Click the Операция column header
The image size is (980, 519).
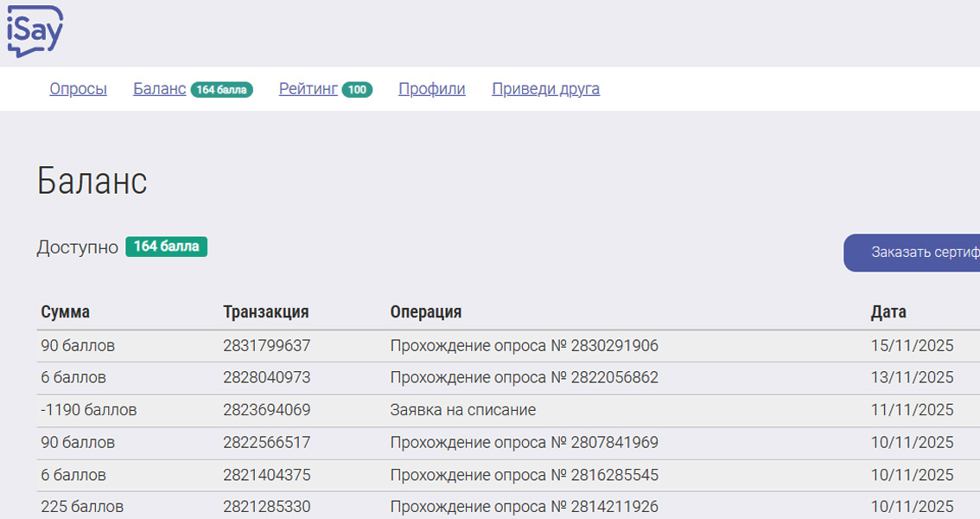point(423,311)
